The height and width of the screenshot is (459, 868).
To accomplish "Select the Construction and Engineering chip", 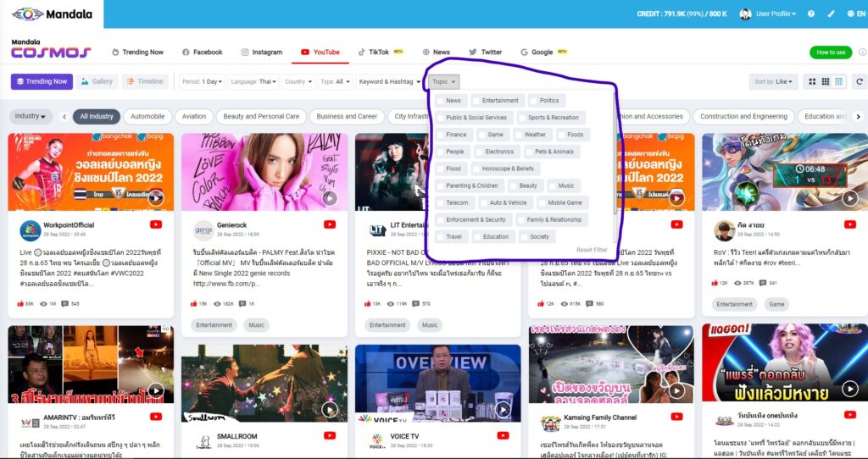I will (x=743, y=116).
